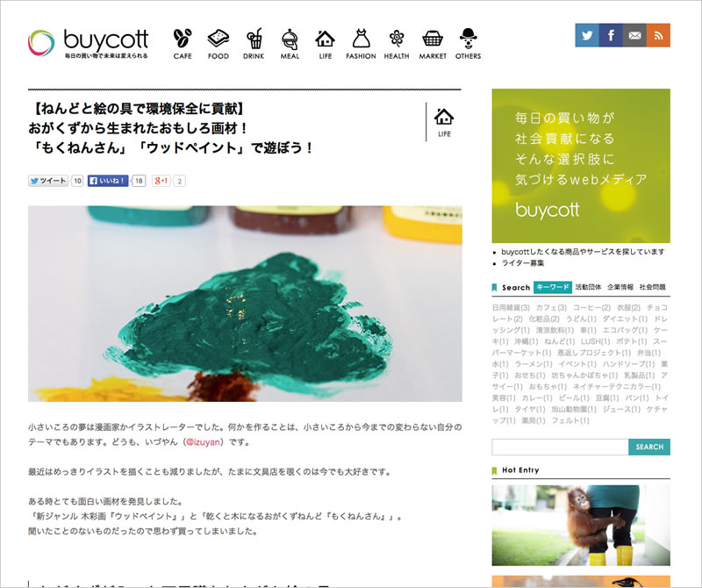This screenshot has height=588, width=702.
Task: Click the email envelope icon in header
Action: [634, 35]
